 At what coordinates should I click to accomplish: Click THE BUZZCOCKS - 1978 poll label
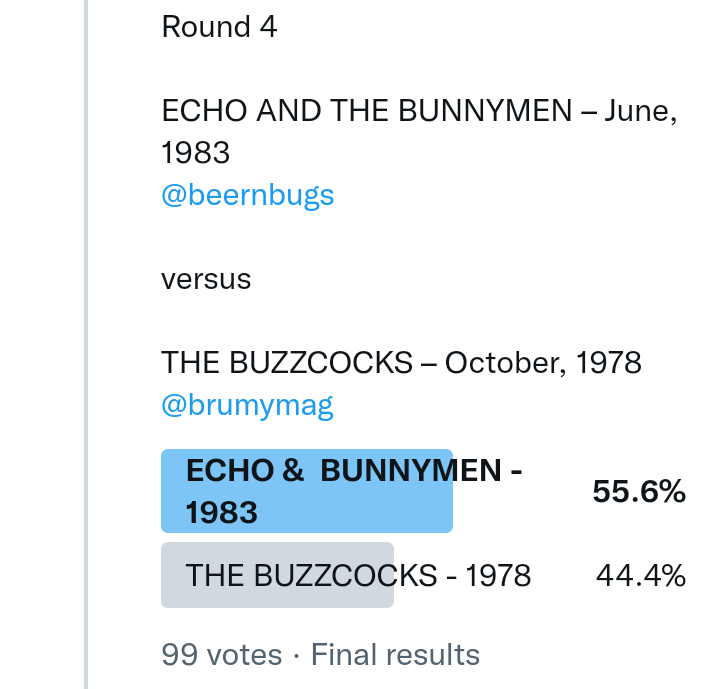coord(357,575)
